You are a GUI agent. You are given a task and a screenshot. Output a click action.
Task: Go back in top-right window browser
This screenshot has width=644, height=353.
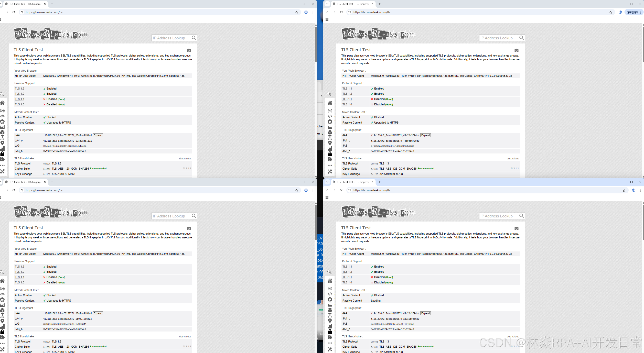click(327, 12)
